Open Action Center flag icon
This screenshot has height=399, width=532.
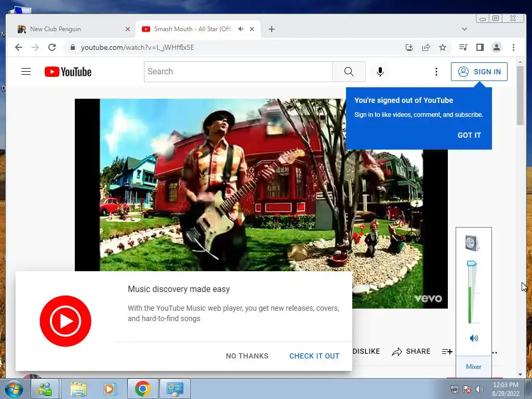click(x=467, y=389)
